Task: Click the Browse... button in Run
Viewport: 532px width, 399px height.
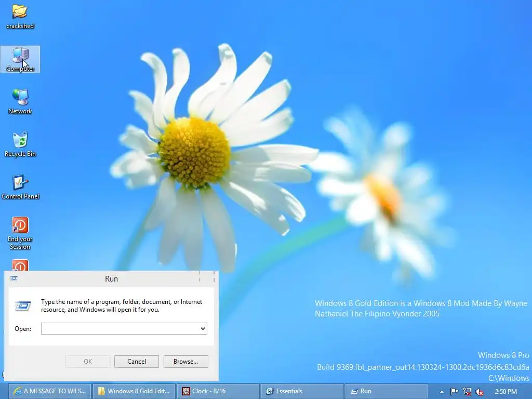Action: click(185, 362)
